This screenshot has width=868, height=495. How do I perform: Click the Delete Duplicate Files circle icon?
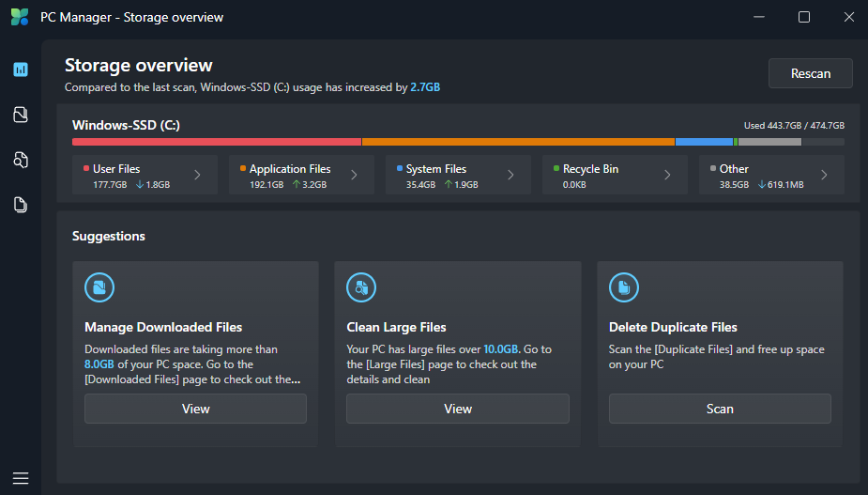[x=624, y=287]
